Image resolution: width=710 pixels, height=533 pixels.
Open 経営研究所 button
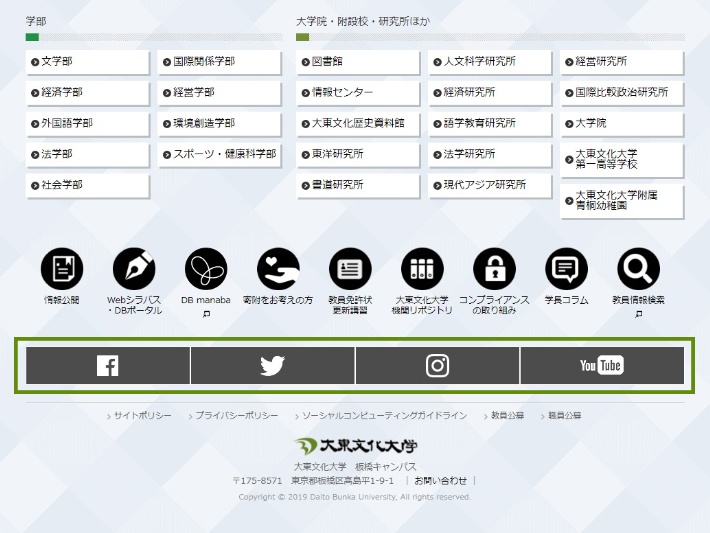point(622,62)
